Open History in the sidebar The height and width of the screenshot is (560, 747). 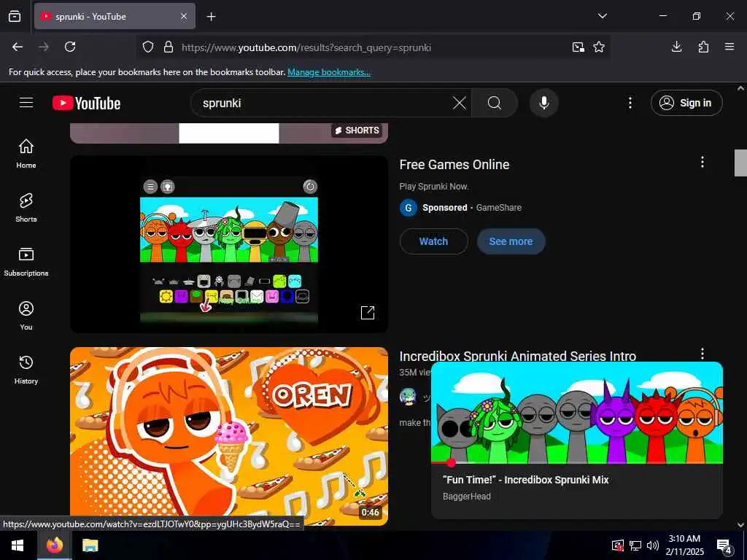tap(26, 370)
